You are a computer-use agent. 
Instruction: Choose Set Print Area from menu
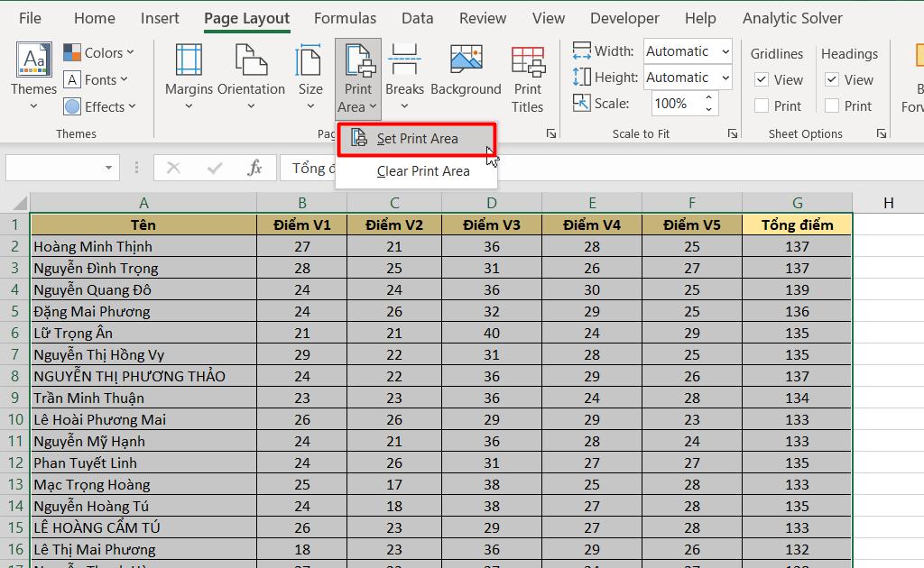[417, 139]
